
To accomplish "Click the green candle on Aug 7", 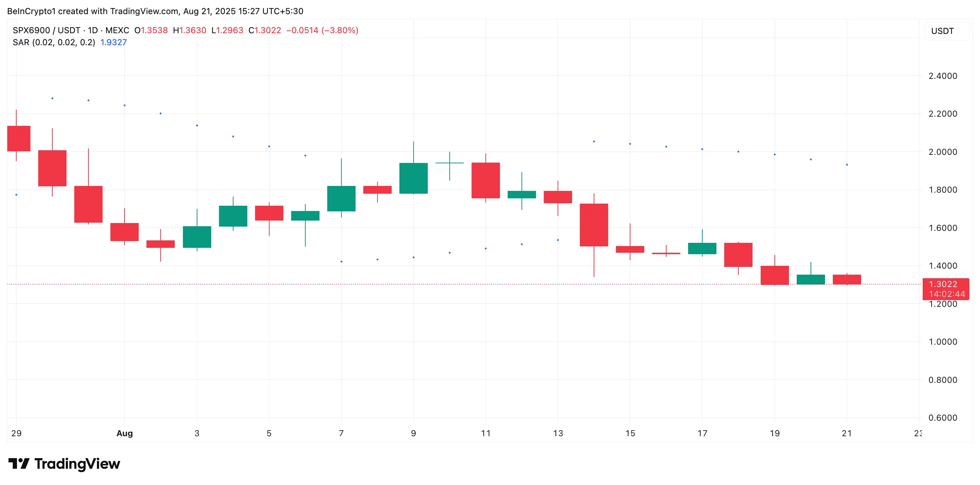I will pyautogui.click(x=341, y=198).
